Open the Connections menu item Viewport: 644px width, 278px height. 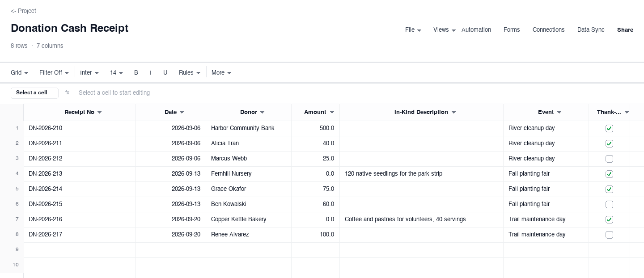tap(549, 30)
